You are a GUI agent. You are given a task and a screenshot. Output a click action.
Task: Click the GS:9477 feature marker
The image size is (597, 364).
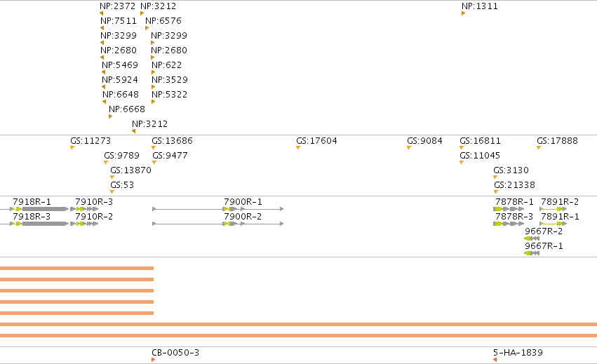154,163
